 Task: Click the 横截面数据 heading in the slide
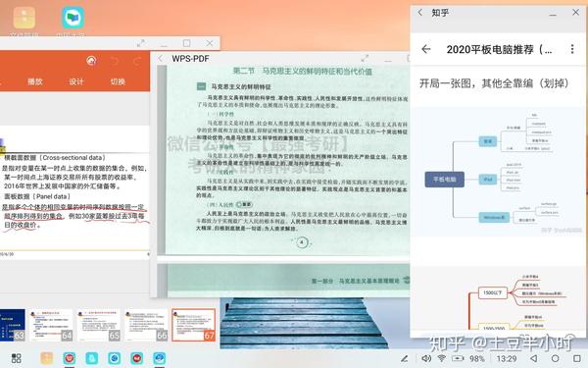[x=54, y=158]
